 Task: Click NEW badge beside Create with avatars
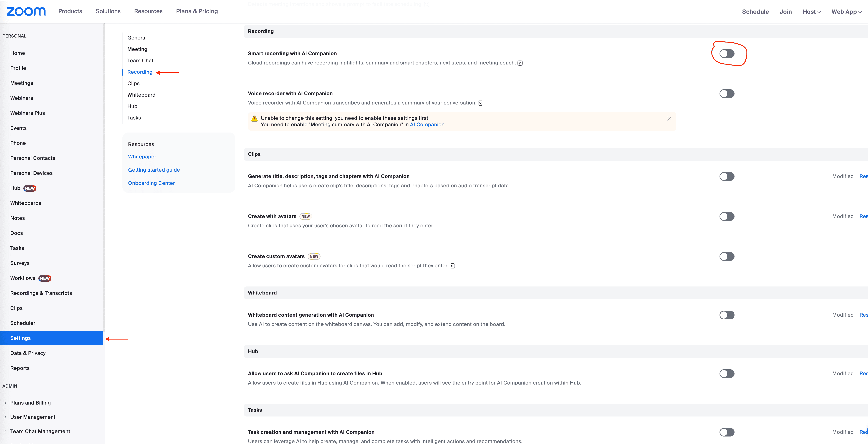[305, 216]
